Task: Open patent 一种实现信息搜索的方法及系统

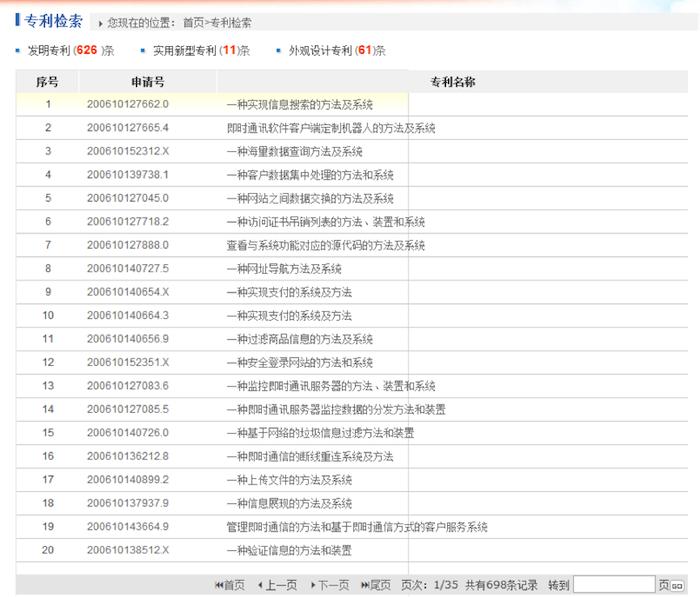Action: [300, 104]
